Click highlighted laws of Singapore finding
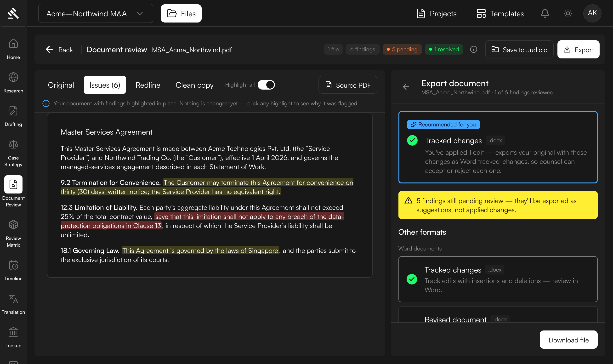Screen dimensions: 613x364 (x=200, y=250)
